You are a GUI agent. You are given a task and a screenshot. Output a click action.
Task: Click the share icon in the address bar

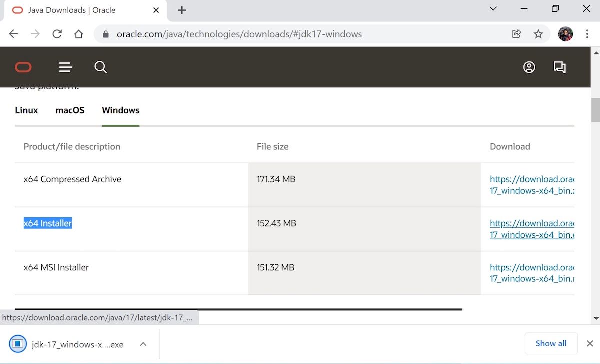coord(516,34)
